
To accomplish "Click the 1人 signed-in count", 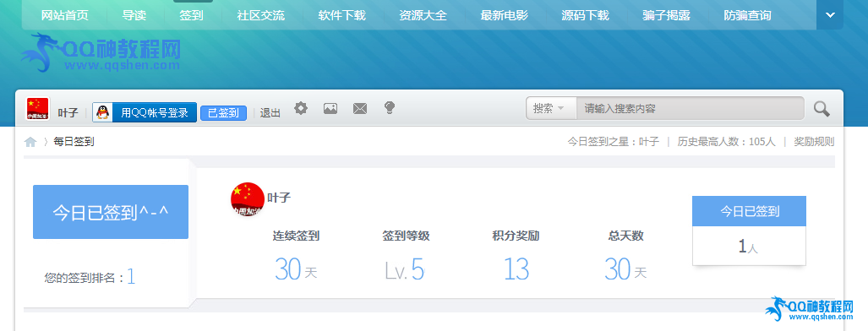I will click(749, 247).
